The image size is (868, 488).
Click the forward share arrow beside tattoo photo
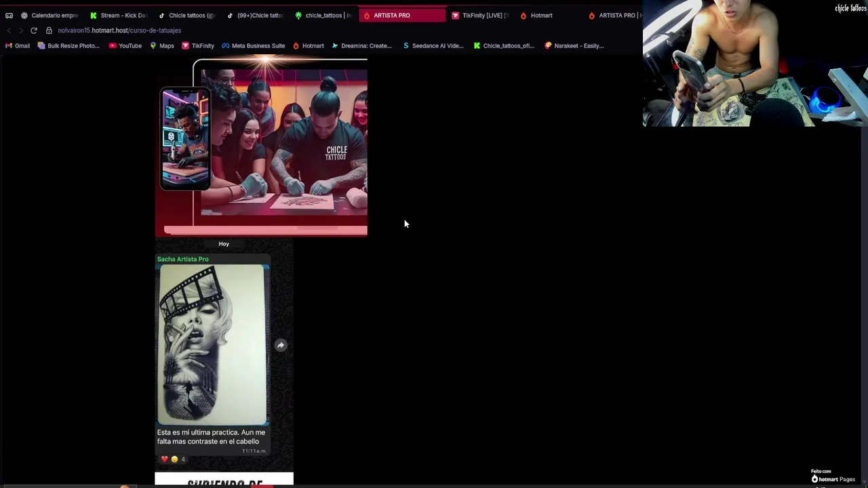pyautogui.click(x=281, y=345)
